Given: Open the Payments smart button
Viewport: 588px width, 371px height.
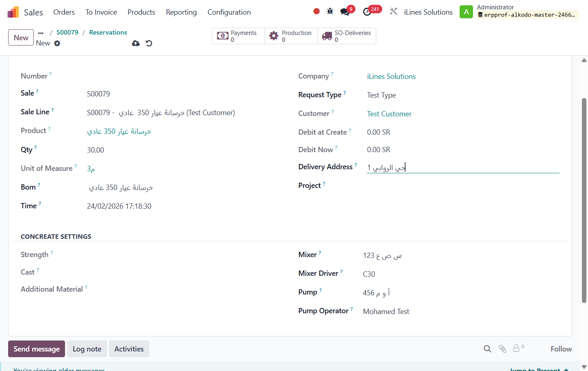Looking at the screenshot, I should [239, 36].
